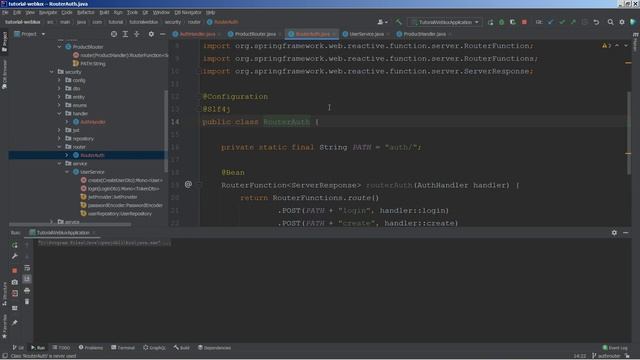
Task: Collapse the UserService tree node
Action: coord(67,172)
